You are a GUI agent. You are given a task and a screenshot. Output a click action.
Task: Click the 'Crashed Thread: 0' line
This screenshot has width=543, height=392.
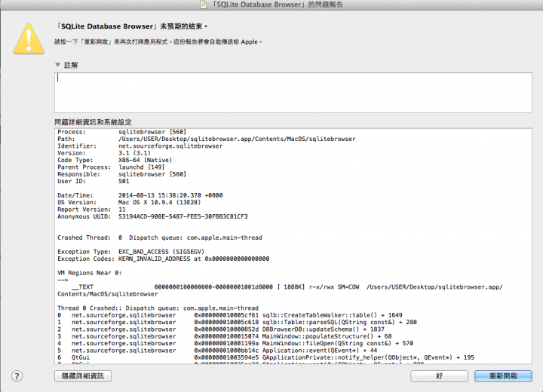(x=160, y=237)
